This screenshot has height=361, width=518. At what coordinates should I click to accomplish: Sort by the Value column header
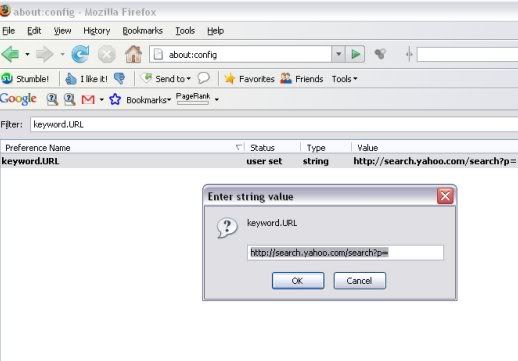coord(435,148)
